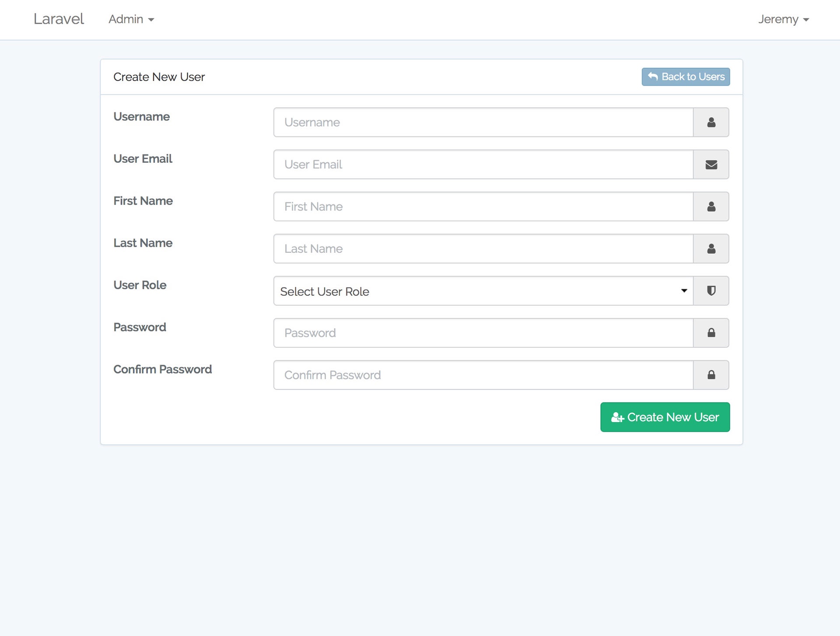Click the shield icon beside User Role

click(x=711, y=291)
